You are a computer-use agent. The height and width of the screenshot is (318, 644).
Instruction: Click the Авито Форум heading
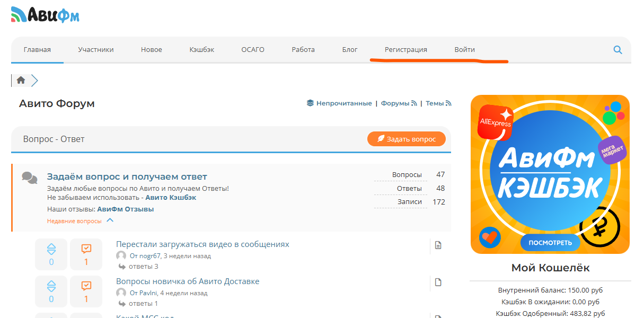click(57, 103)
